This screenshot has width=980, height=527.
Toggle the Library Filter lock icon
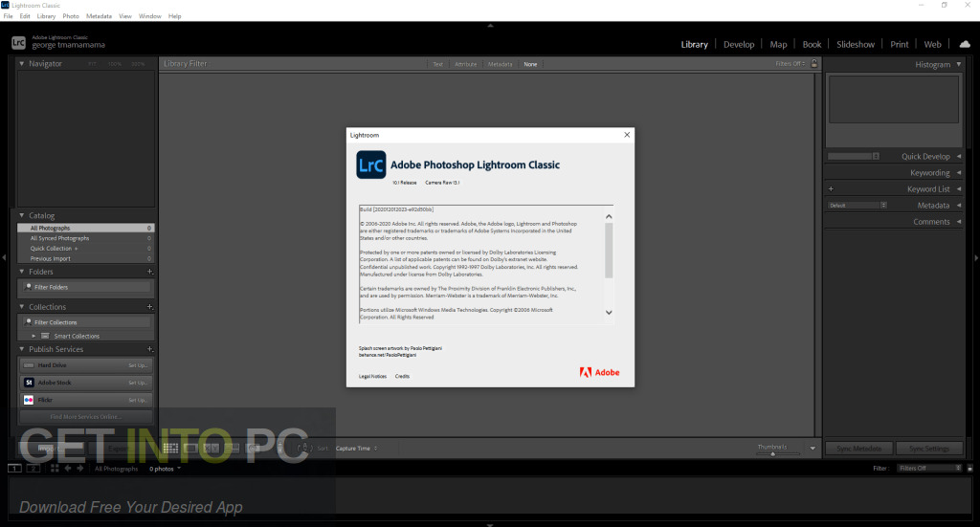pyautogui.click(x=813, y=64)
